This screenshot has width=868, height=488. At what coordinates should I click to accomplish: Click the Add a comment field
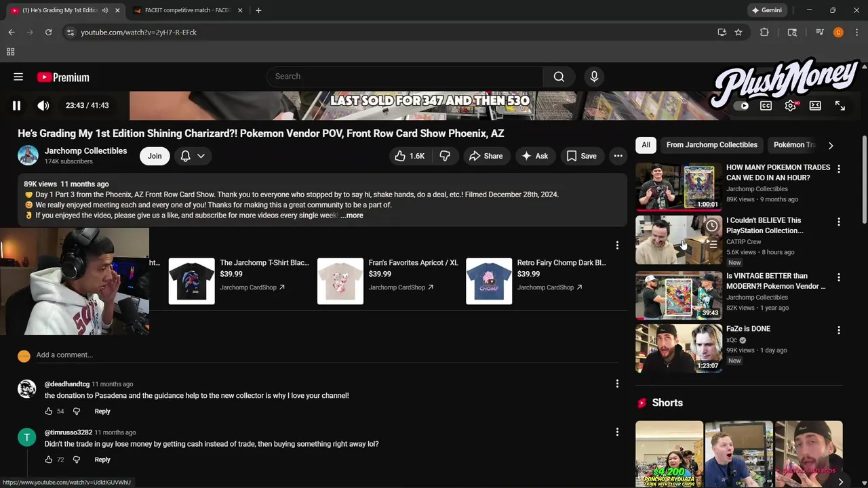click(328, 355)
